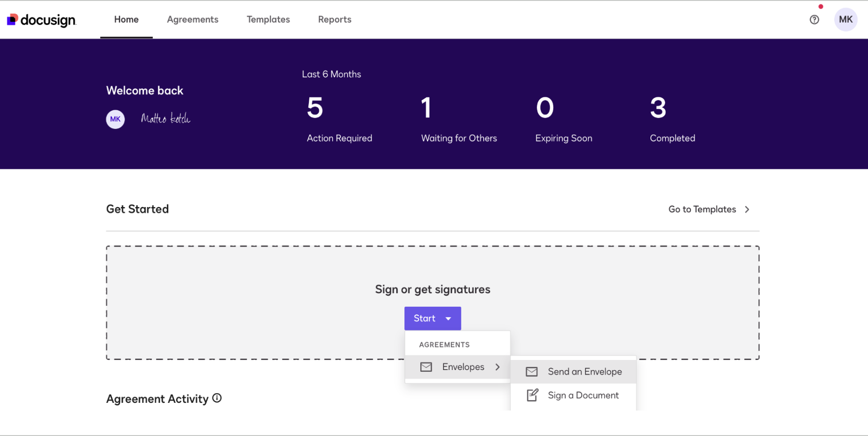
Task: Open the help question mark icon
Action: 814,20
